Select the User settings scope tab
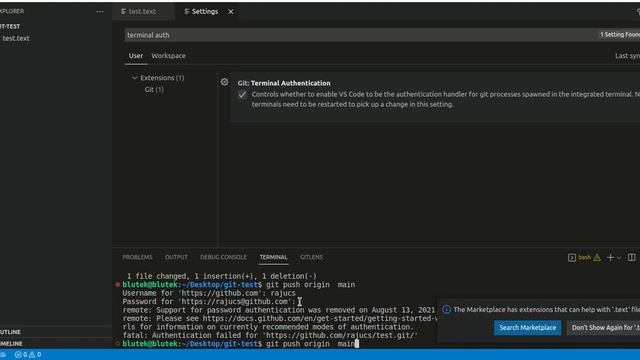This screenshot has height=360, width=640. click(x=136, y=56)
